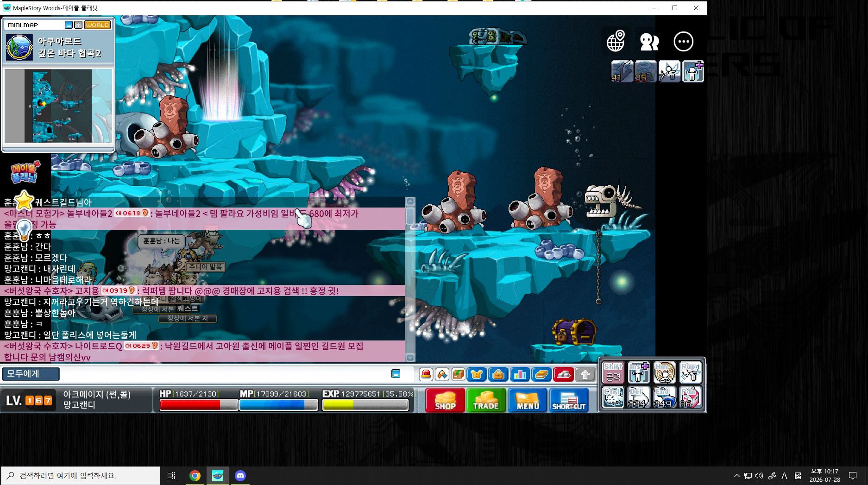Image resolution: width=868 pixels, height=485 pixels.
Task: Open the TRADE button
Action: coord(486,400)
